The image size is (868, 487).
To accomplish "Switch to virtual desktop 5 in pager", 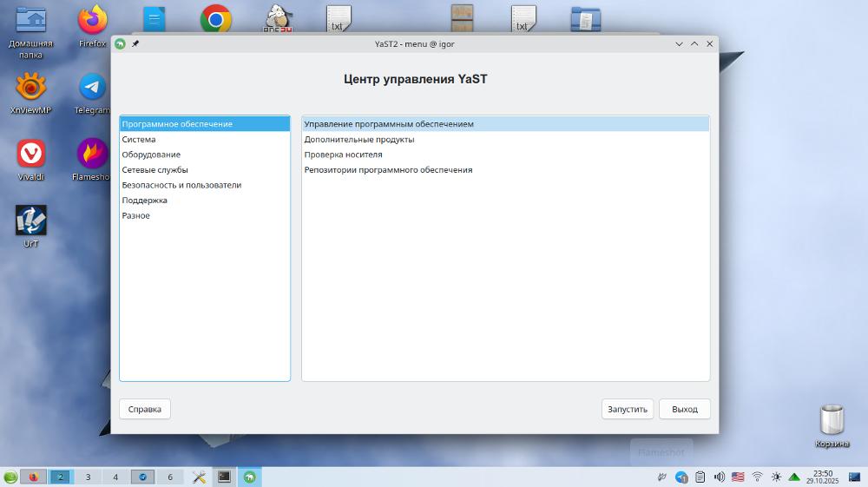I will [x=143, y=477].
